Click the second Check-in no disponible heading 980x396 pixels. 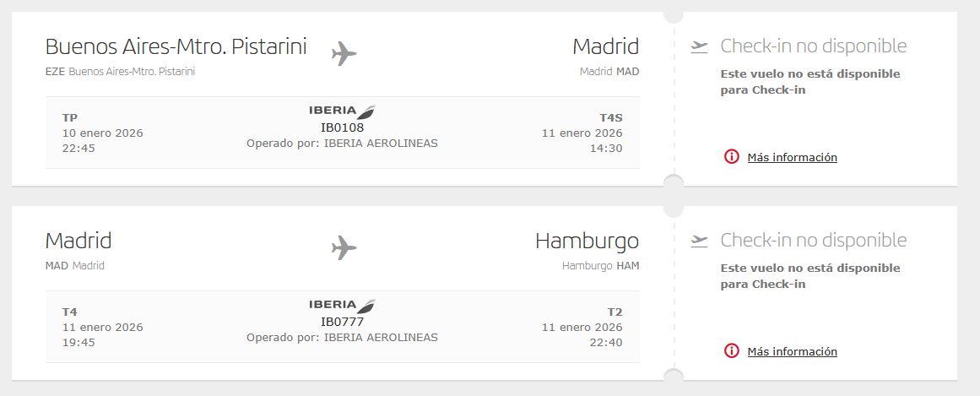pos(813,241)
